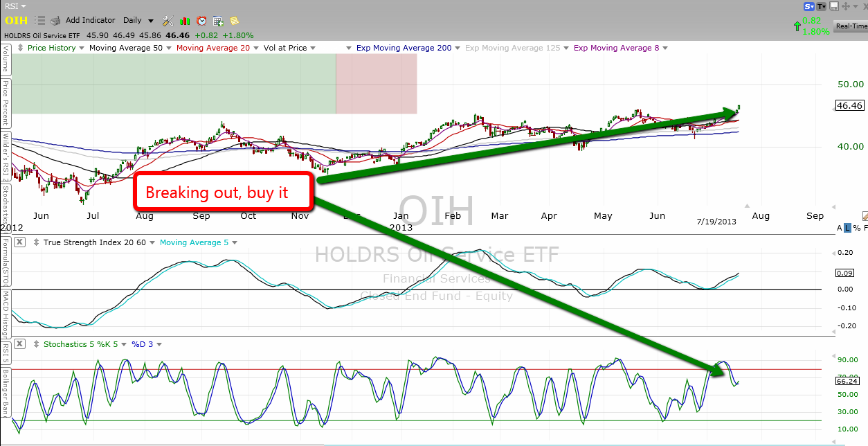Close the True Strength Index pane with X
The height and width of the screenshot is (446, 868).
(19, 242)
